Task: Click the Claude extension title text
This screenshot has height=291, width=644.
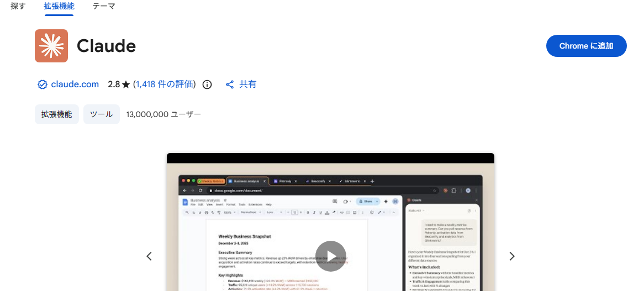Action: click(107, 46)
